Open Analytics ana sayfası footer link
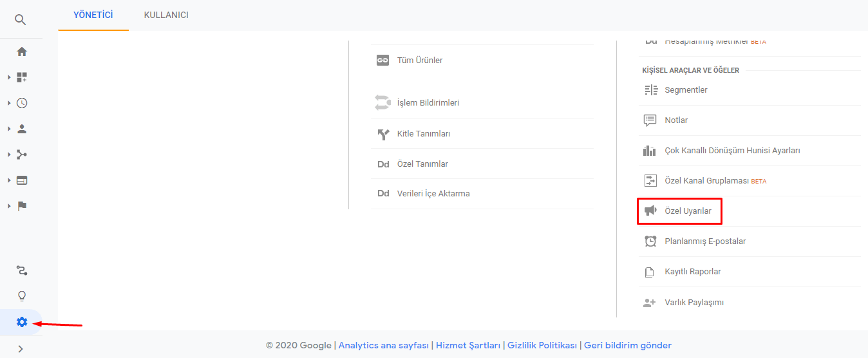Screen dimensions: 868x358 (384, 346)
